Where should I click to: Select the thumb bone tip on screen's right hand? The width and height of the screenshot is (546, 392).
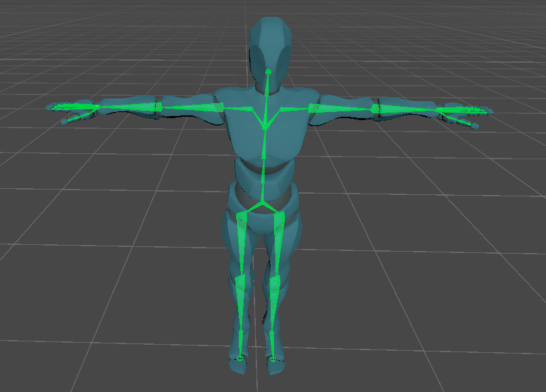[470, 124]
